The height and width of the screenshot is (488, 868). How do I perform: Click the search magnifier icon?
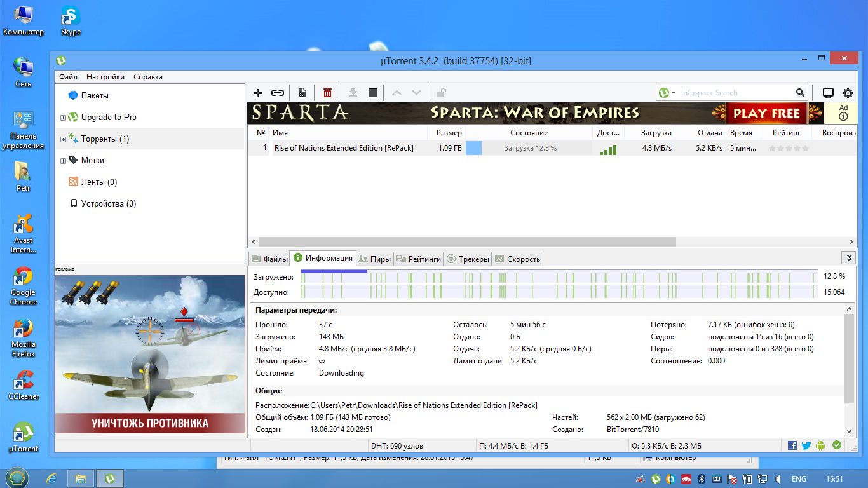(800, 93)
